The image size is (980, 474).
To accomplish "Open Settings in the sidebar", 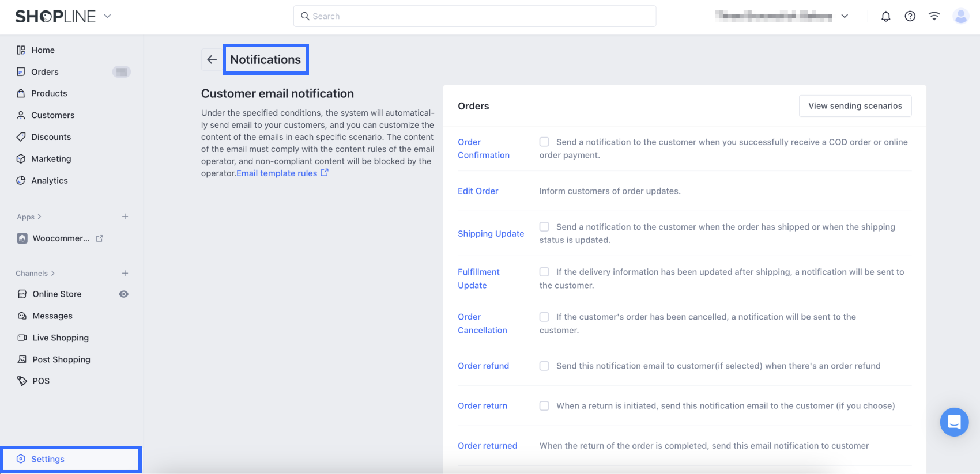I will pos(48,459).
